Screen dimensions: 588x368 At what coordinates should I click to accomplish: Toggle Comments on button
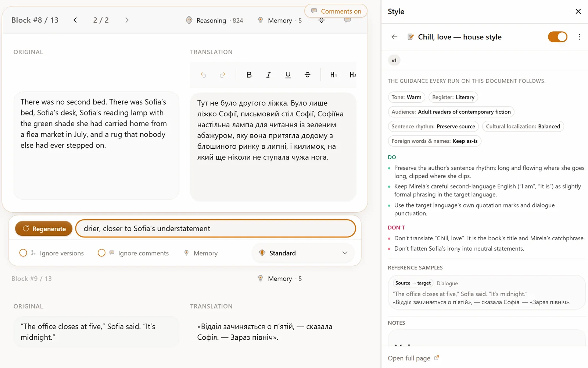click(336, 11)
